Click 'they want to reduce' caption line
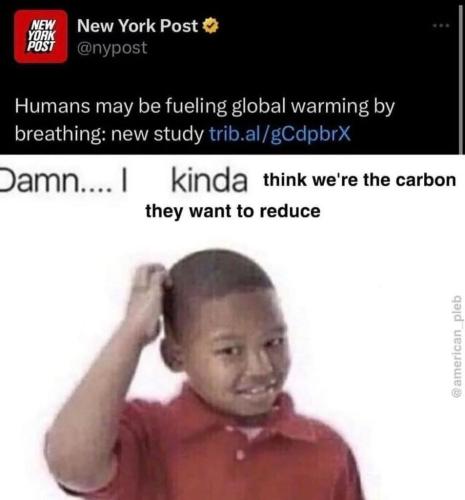465x500 pixels. tap(233, 211)
